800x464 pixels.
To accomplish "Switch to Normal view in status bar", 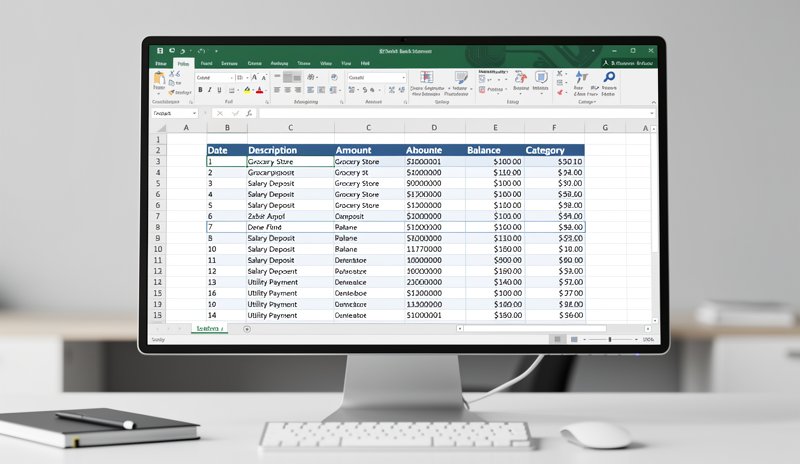I will (558, 339).
